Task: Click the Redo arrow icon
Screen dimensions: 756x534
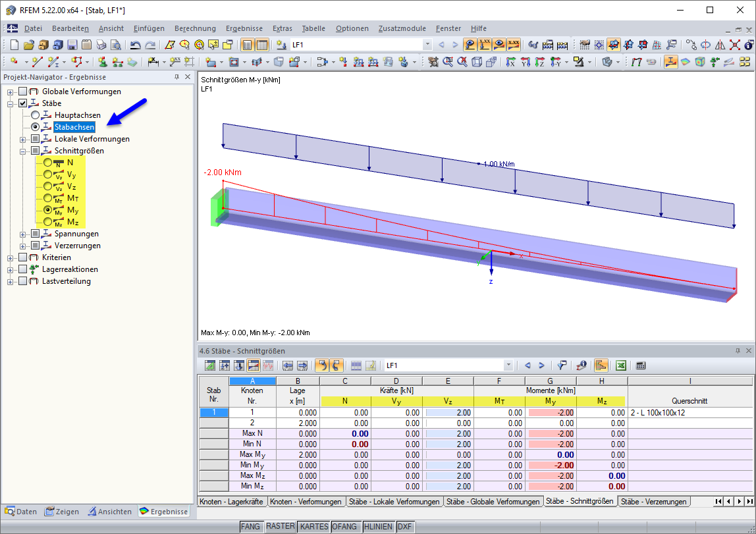Action: 150,45
